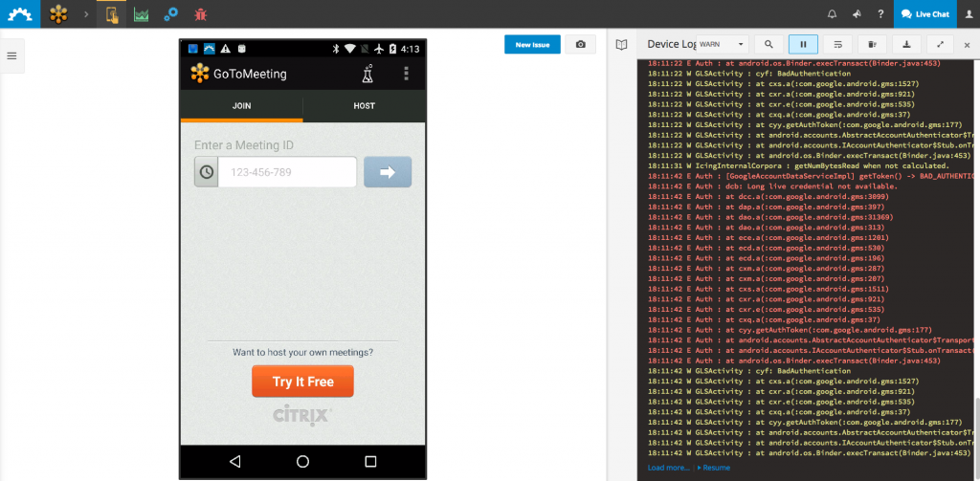Click the Meeting ID input field
This screenshot has height=481, width=980.
coord(287,172)
